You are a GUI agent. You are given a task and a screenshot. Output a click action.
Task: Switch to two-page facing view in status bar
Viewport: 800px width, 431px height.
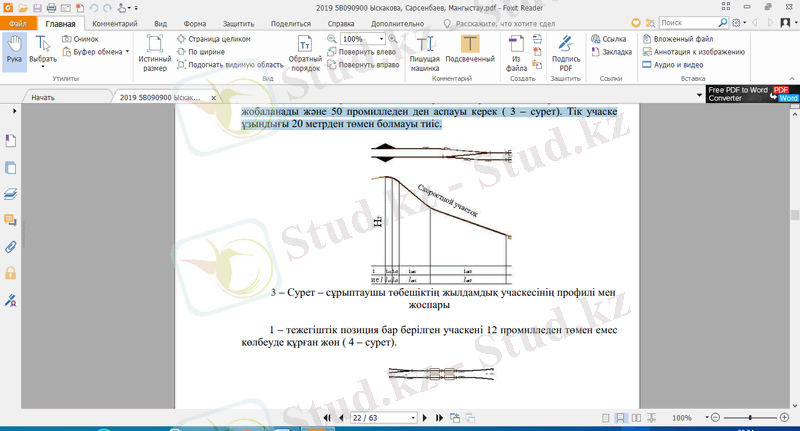click(x=634, y=417)
